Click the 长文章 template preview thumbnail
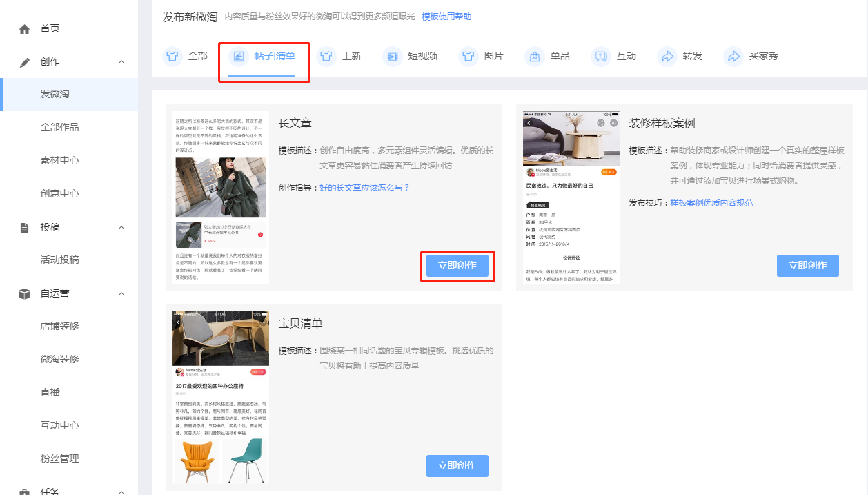Viewport: 868px width, 495px height. point(221,197)
